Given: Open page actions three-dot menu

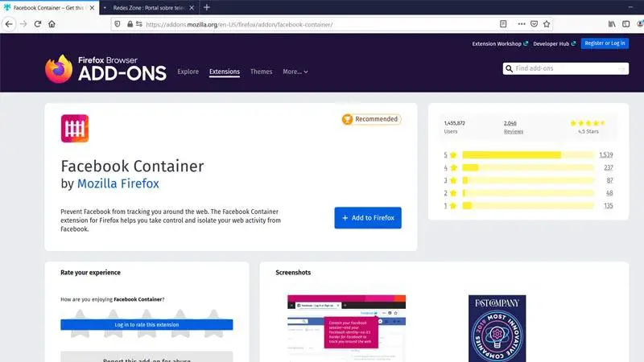Looking at the screenshot, I should coord(522,24).
